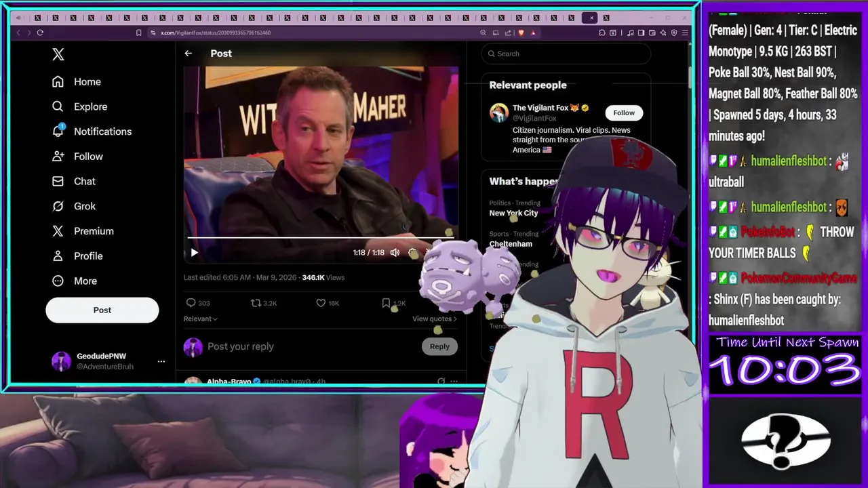
Task: Open the zoom magnifier in the address bar
Action: (x=483, y=33)
